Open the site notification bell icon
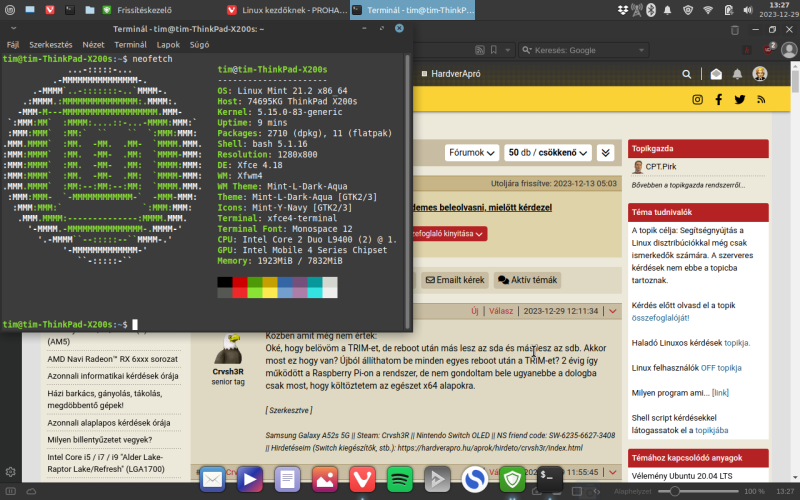The width and height of the screenshot is (800, 500). pos(737,74)
